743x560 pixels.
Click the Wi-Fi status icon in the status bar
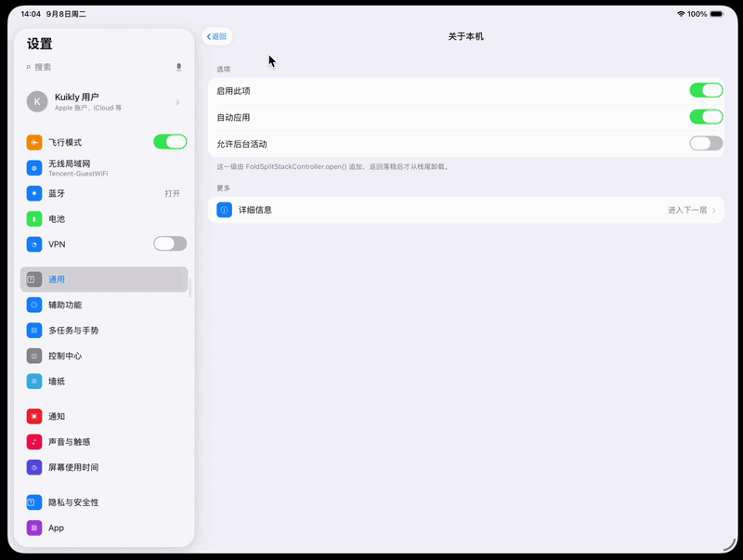681,14
